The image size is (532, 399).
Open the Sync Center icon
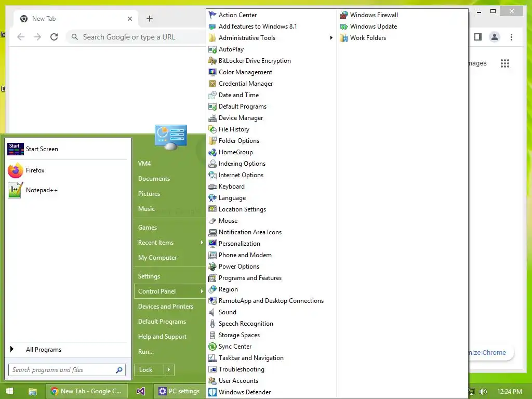pyautogui.click(x=212, y=347)
